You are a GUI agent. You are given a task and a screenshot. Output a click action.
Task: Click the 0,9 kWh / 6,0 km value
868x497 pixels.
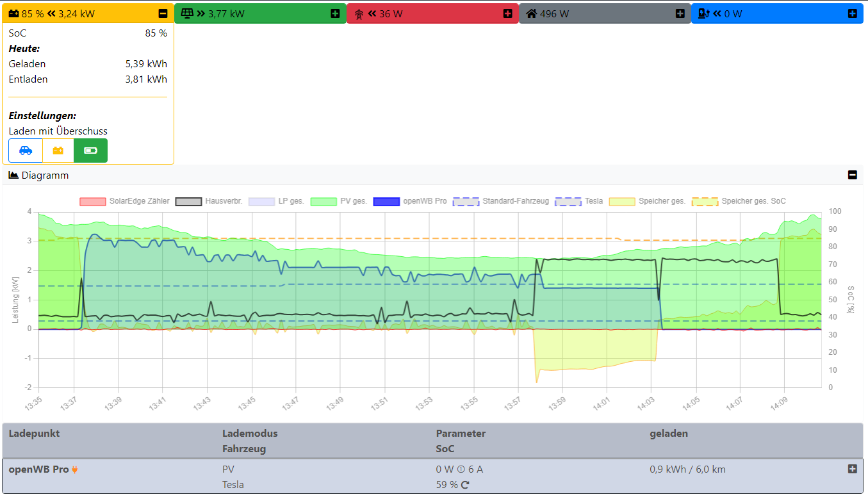point(687,469)
